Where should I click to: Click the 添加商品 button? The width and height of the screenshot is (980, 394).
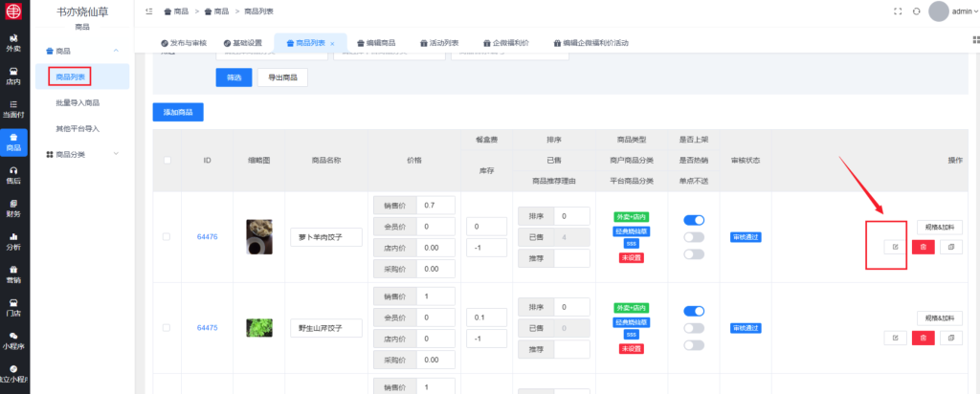pos(178,112)
